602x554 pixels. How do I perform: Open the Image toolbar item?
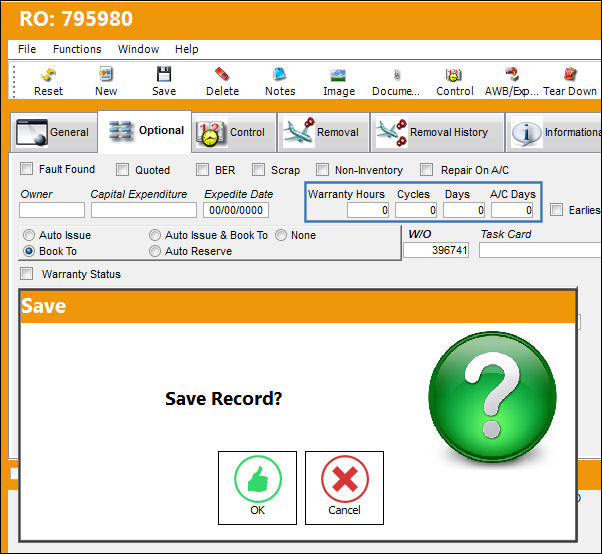(338, 75)
